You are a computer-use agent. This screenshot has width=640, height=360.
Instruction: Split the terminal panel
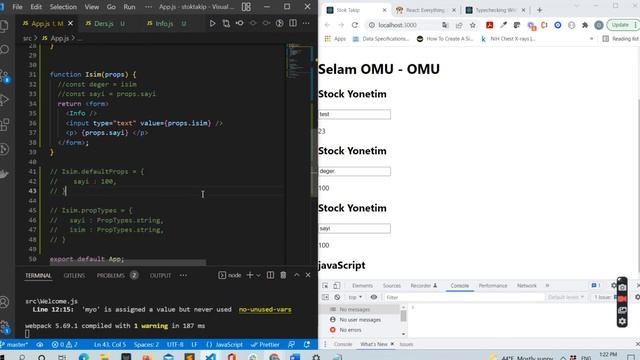pos(270,275)
